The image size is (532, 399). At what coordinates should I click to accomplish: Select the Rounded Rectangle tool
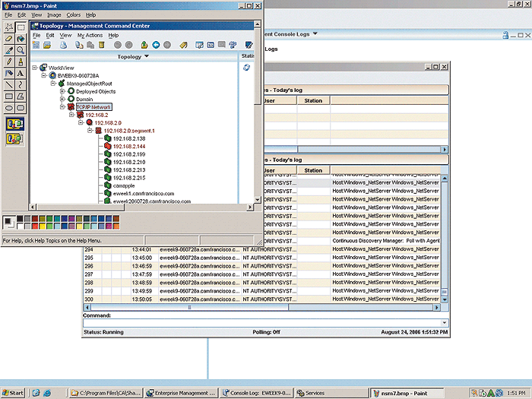click(x=21, y=108)
